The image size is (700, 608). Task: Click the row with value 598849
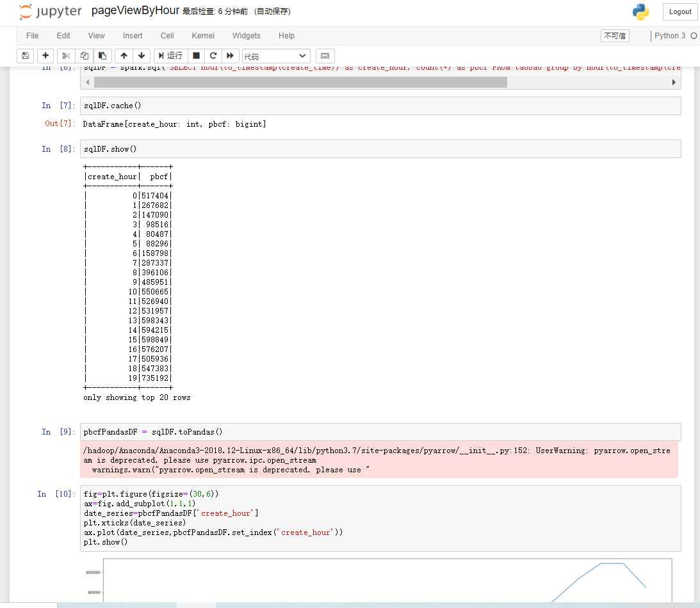[128, 340]
